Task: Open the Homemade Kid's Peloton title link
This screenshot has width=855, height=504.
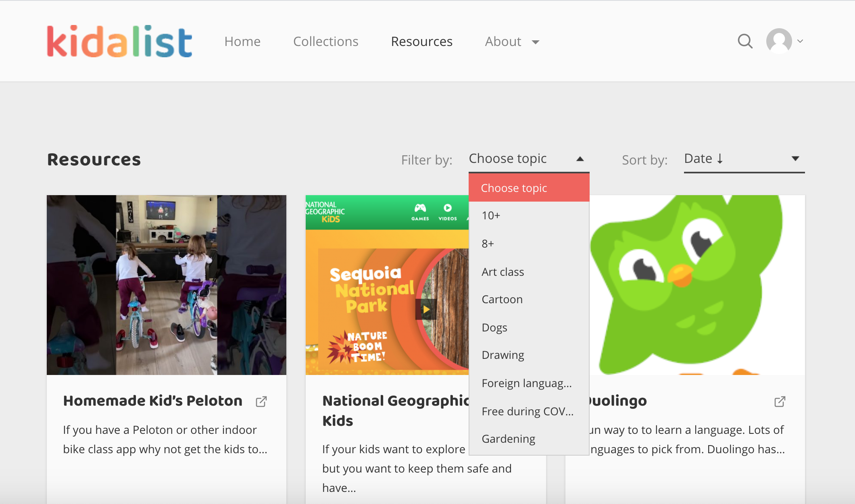Action: click(x=153, y=401)
